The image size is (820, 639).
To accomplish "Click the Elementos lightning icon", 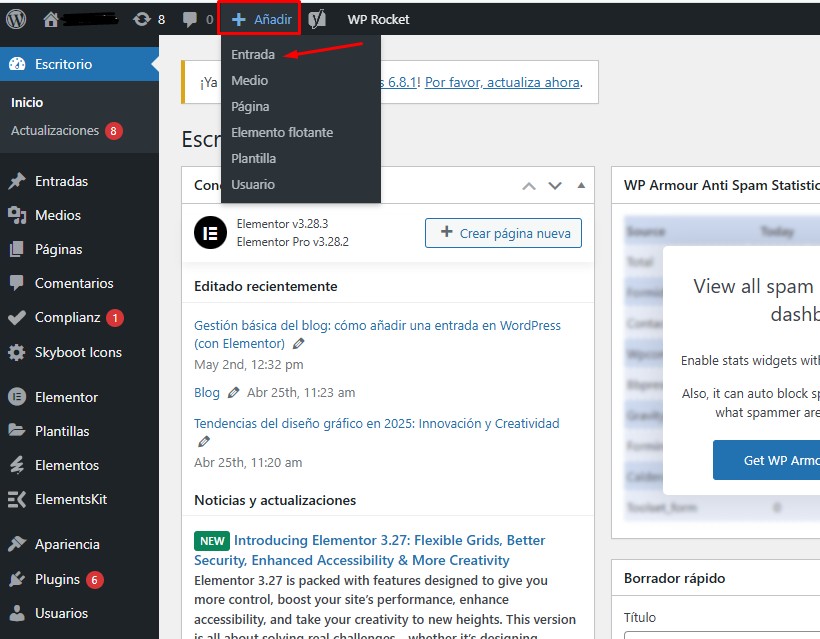I will pos(17,465).
